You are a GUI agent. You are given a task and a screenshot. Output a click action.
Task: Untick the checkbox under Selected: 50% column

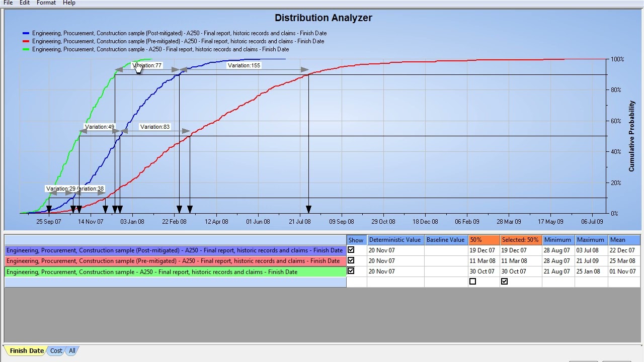click(x=504, y=282)
